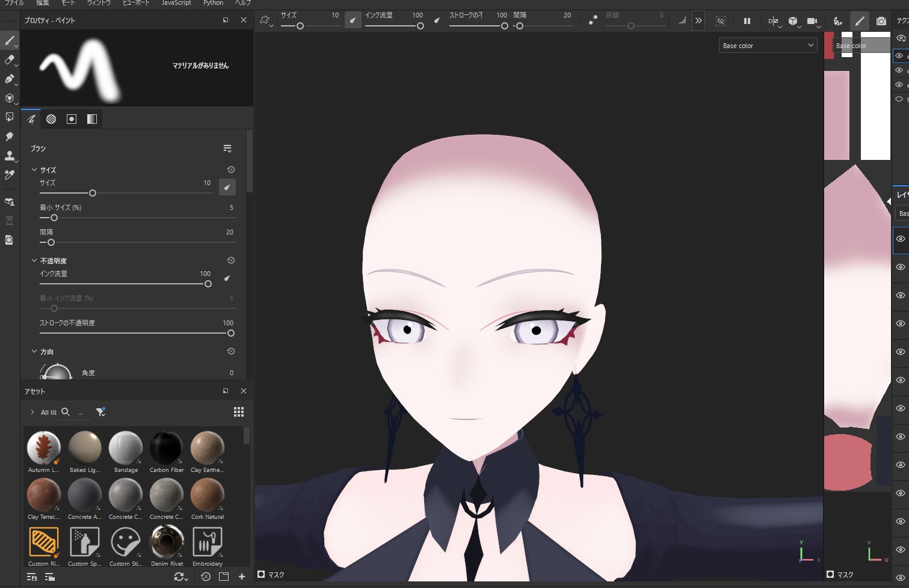Switch to rendering mode camera icon

coord(881,21)
